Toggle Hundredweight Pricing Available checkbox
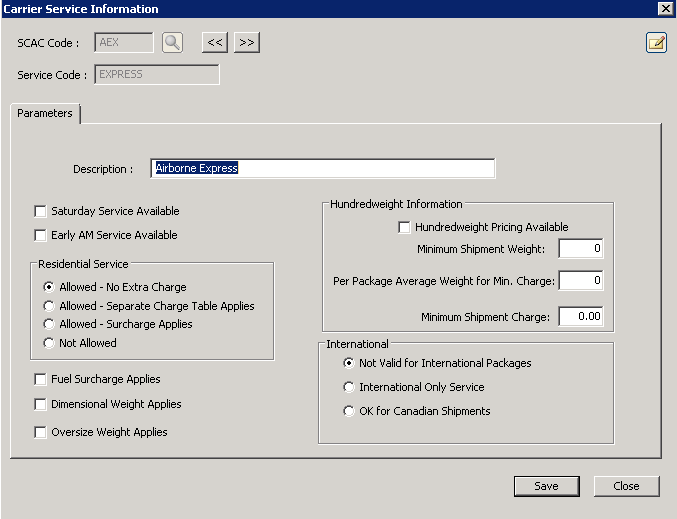This screenshot has width=677, height=519. [x=405, y=227]
